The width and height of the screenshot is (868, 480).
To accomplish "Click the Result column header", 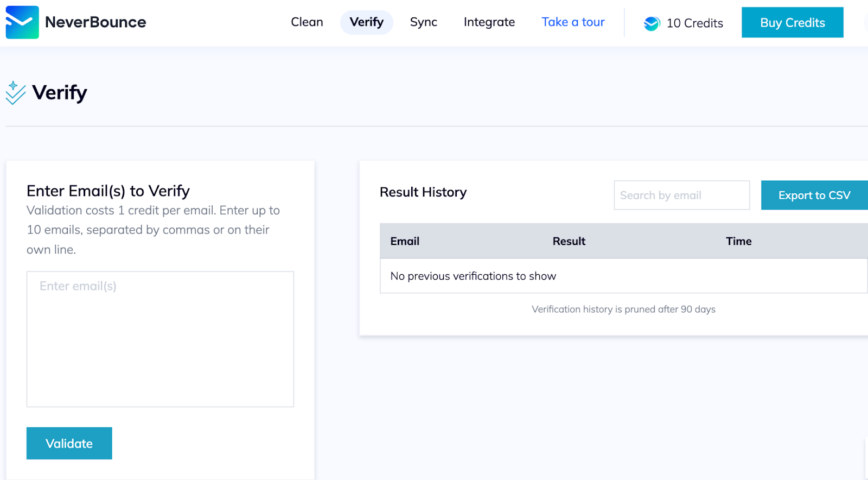I will point(569,241).
